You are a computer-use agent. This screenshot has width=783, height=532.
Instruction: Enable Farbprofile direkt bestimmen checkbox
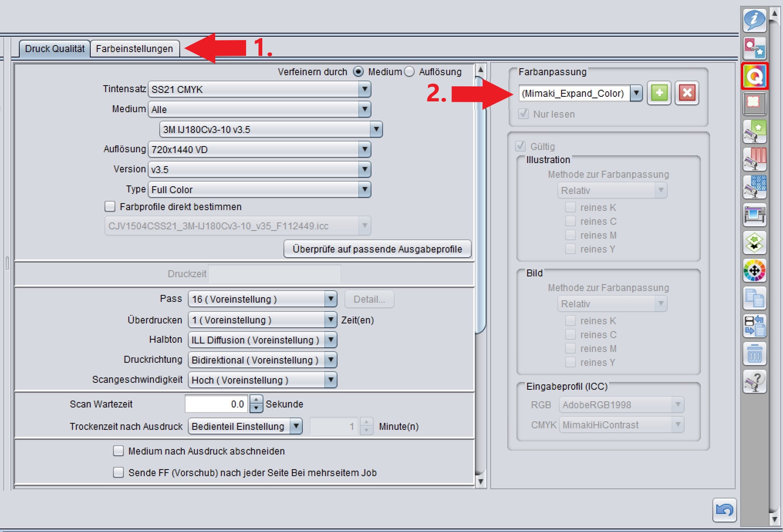click(110, 207)
